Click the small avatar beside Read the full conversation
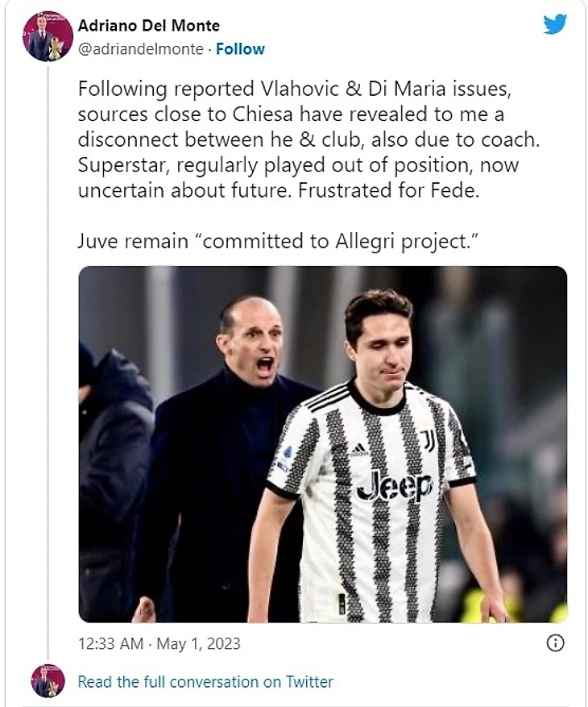The image size is (588, 707). (x=48, y=681)
